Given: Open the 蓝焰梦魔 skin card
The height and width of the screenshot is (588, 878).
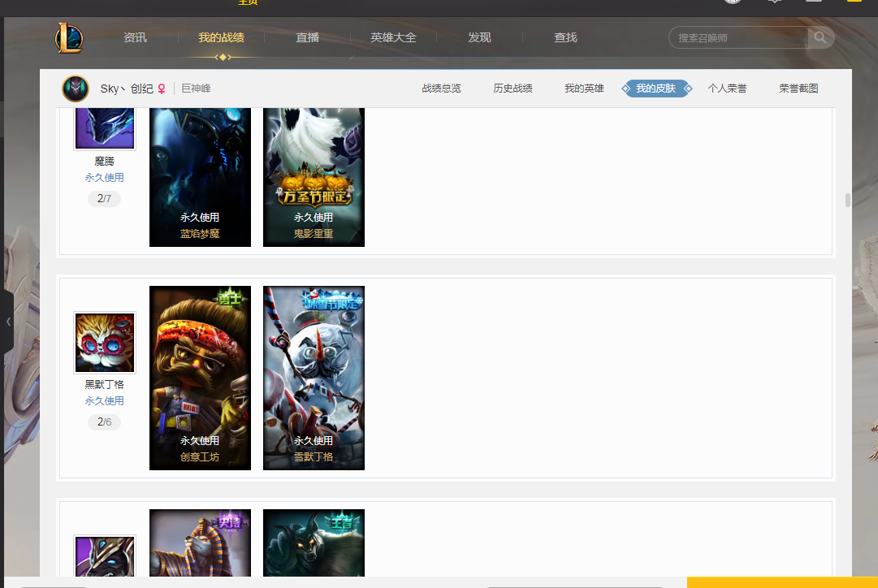Looking at the screenshot, I should coord(200,177).
